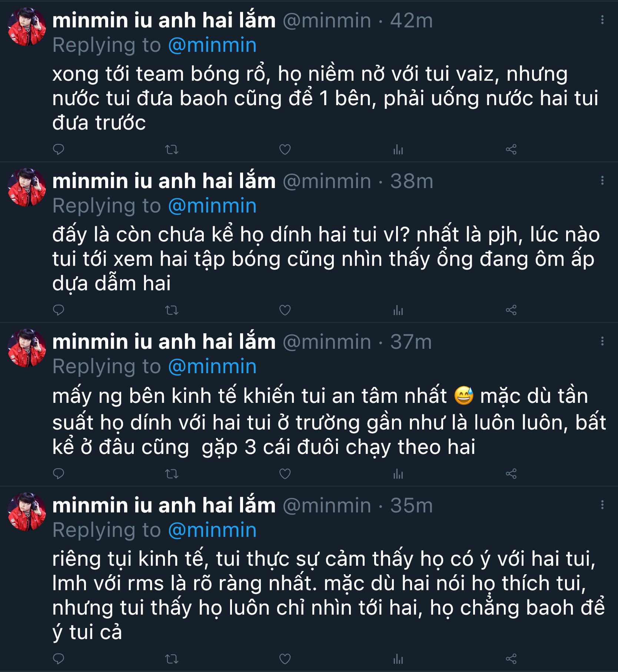Screen dimensions: 618x672
Task: Open more options on the 42m tweet
Action: point(602,20)
